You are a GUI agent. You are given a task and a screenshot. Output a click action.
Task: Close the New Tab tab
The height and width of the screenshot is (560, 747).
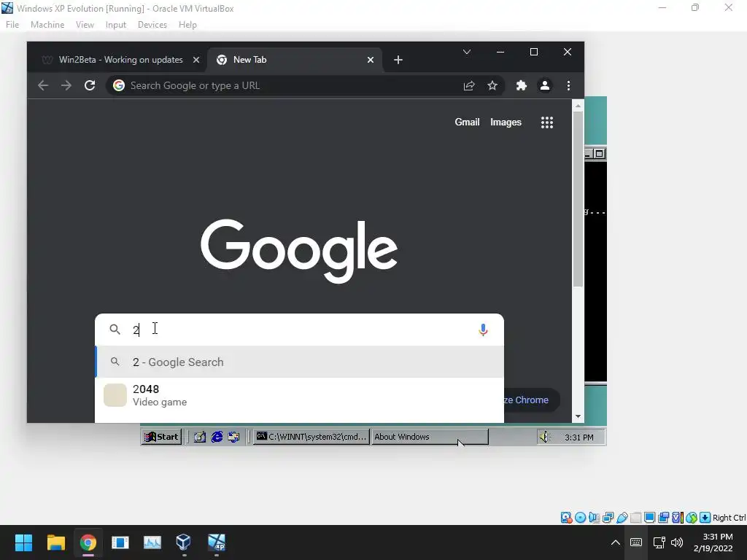pos(370,60)
